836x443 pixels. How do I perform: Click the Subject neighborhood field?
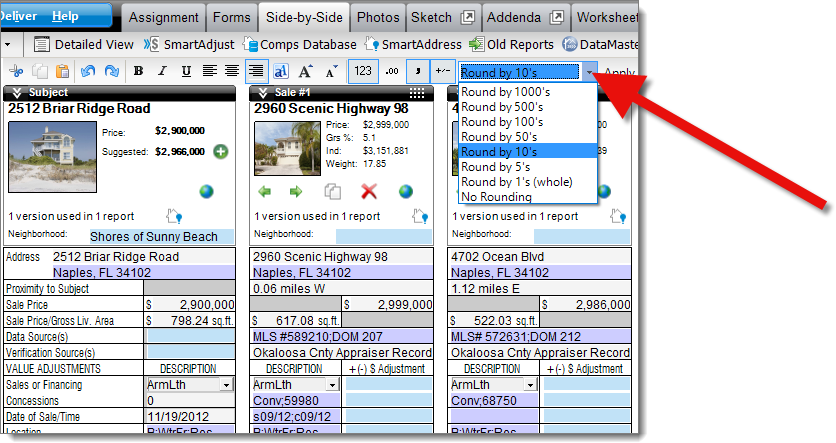pos(159,237)
